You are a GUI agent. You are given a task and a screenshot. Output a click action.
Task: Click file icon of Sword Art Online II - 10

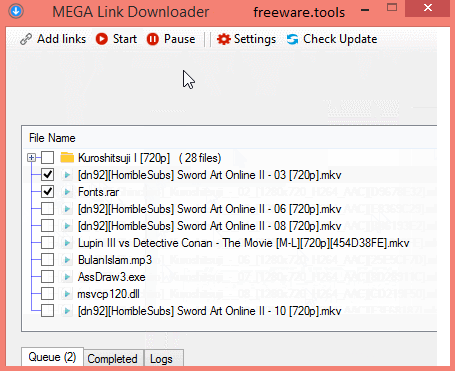pyautogui.click(x=67, y=311)
